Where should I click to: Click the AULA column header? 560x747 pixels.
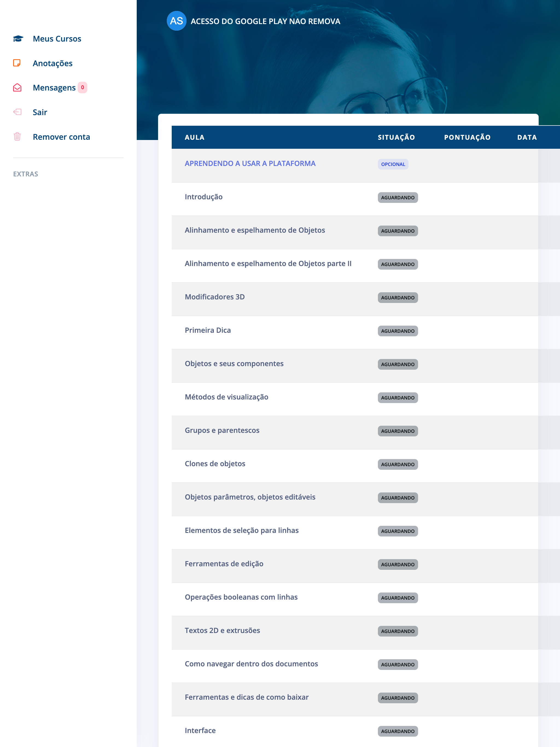click(194, 138)
